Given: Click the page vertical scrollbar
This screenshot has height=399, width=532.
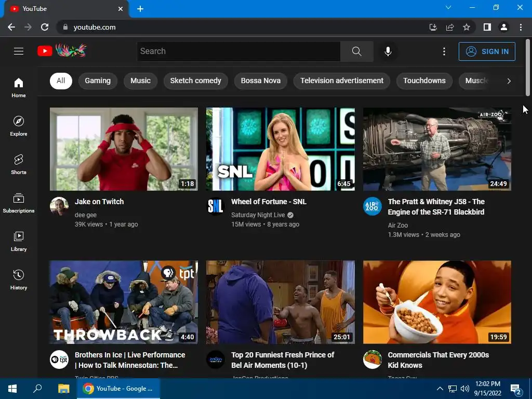Looking at the screenshot, I should tap(528, 68).
